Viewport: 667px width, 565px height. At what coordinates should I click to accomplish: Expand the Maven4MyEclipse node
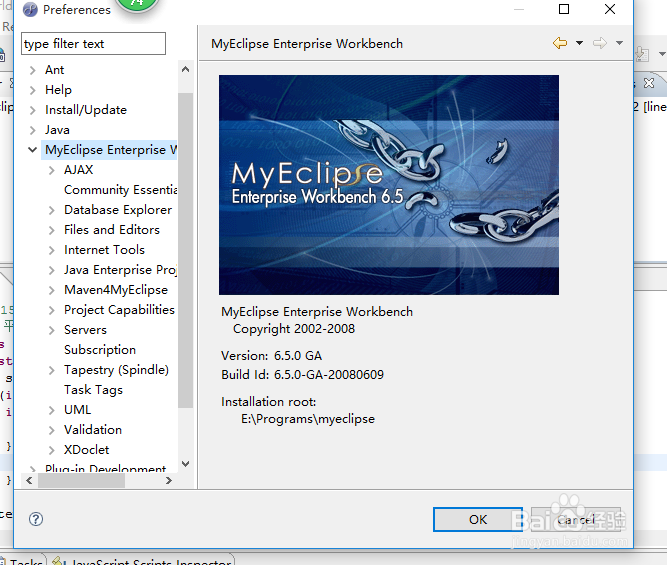(x=51, y=290)
